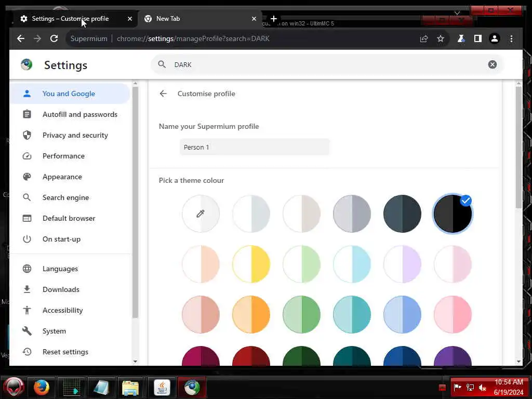This screenshot has height=399, width=532.
Task: Open Autofill and passwords settings
Action: (70, 114)
